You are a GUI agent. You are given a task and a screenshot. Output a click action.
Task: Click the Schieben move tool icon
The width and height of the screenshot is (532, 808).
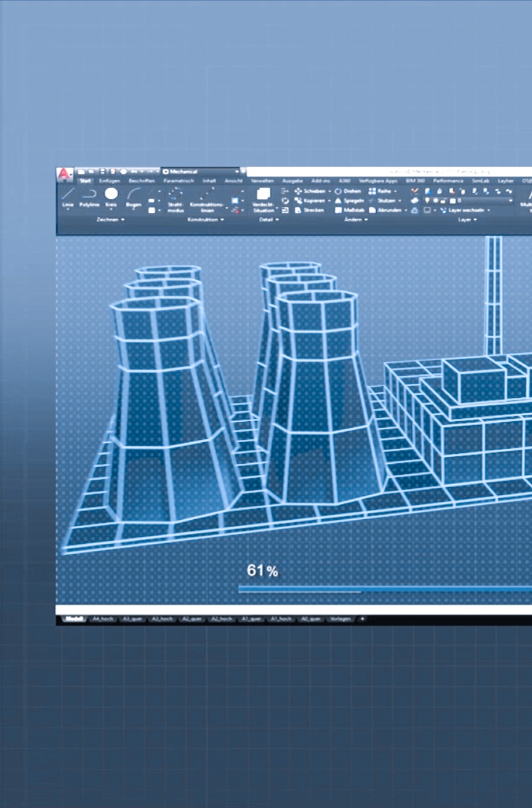[x=299, y=192]
